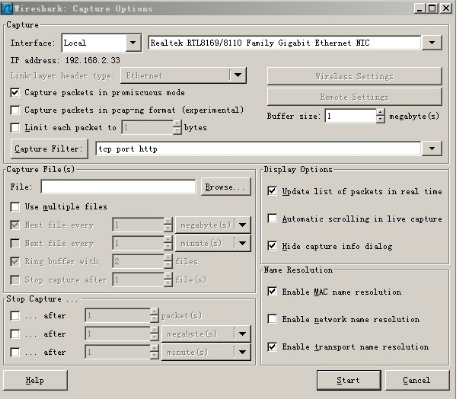
Task: Toggle Hide capture info dialog checkbox
Action: pos(272,246)
